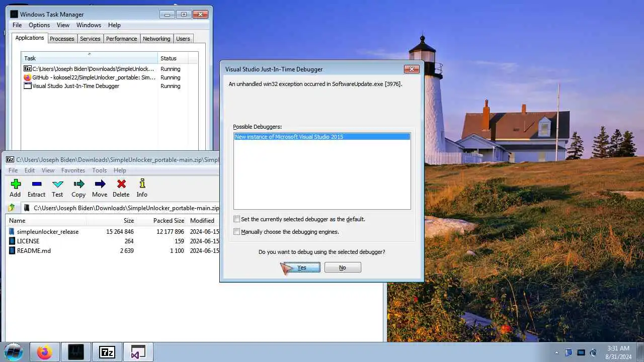This screenshot has height=362, width=644.
Task: Click the Delete icon in 7-Zip toolbar
Action: click(121, 184)
